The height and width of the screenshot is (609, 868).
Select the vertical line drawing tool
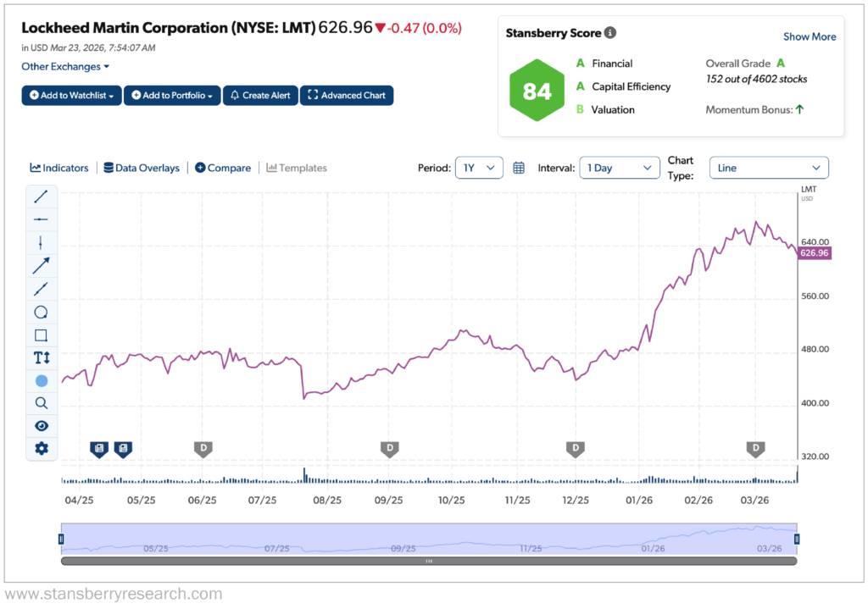(x=41, y=243)
